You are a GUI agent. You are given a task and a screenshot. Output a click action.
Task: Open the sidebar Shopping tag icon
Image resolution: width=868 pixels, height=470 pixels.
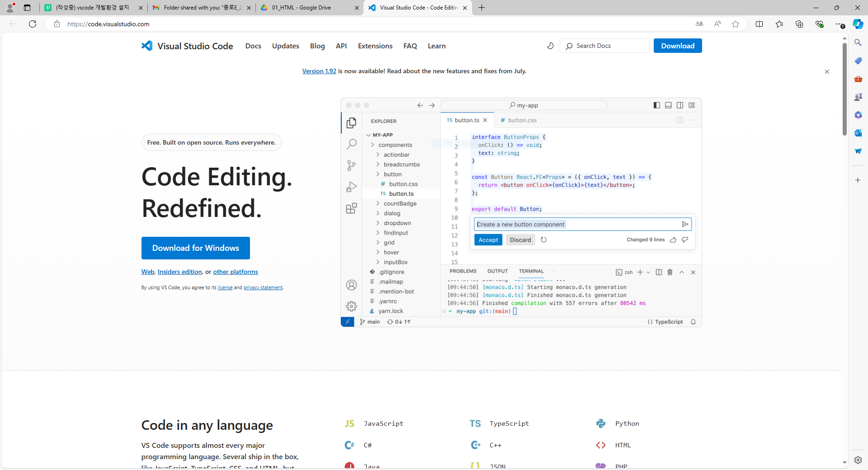[x=858, y=61]
